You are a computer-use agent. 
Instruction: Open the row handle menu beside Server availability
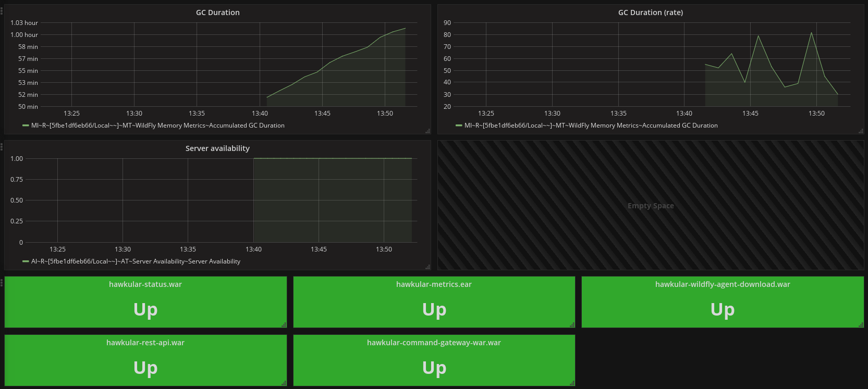pos(2,146)
